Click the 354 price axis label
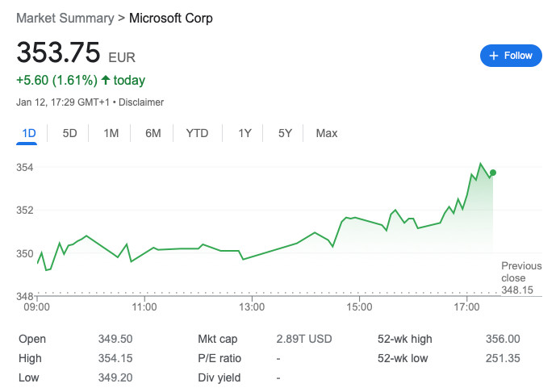Viewport: 560px width, 392px height. click(x=25, y=168)
